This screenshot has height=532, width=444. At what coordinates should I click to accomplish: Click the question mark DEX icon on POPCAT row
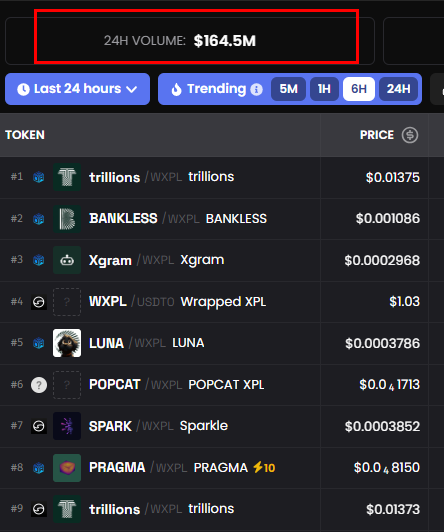pos(39,385)
